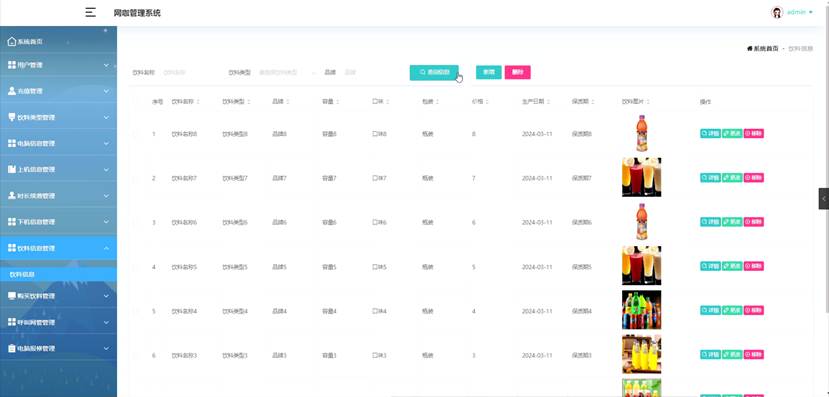
Task: Click pink 删除 button in row 3
Action: click(754, 222)
